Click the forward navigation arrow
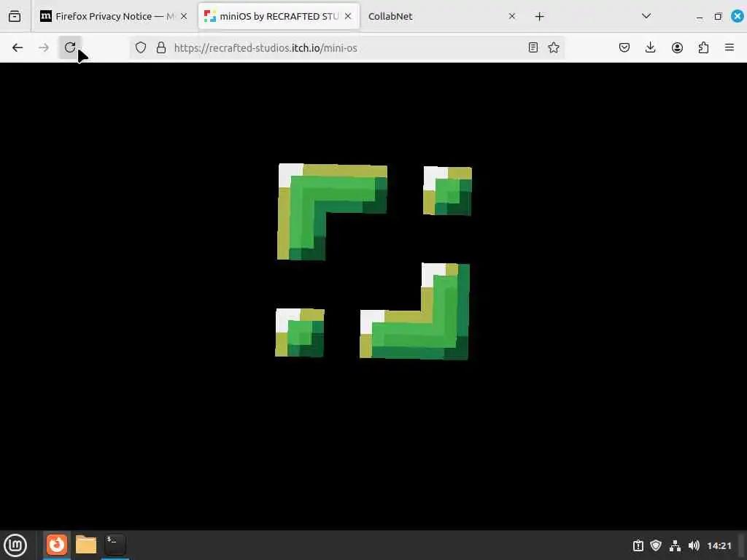 44,47
